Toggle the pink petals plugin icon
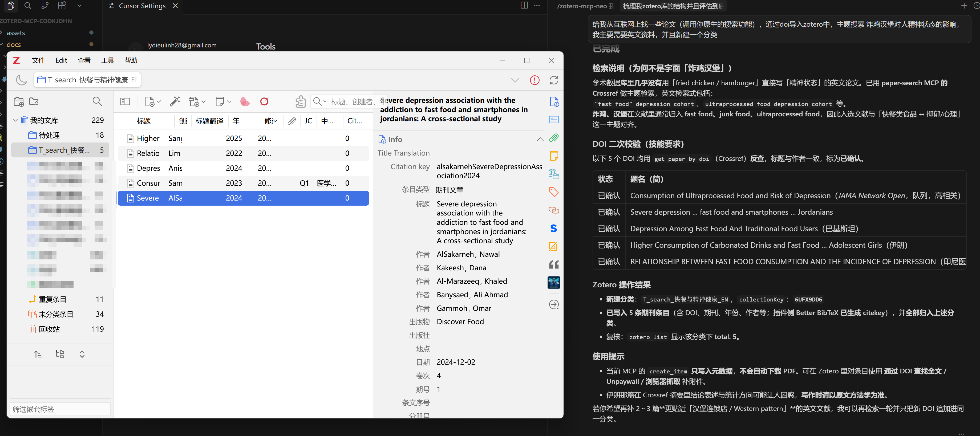Viewport: 980px width, 436px height. click(245, 101)
